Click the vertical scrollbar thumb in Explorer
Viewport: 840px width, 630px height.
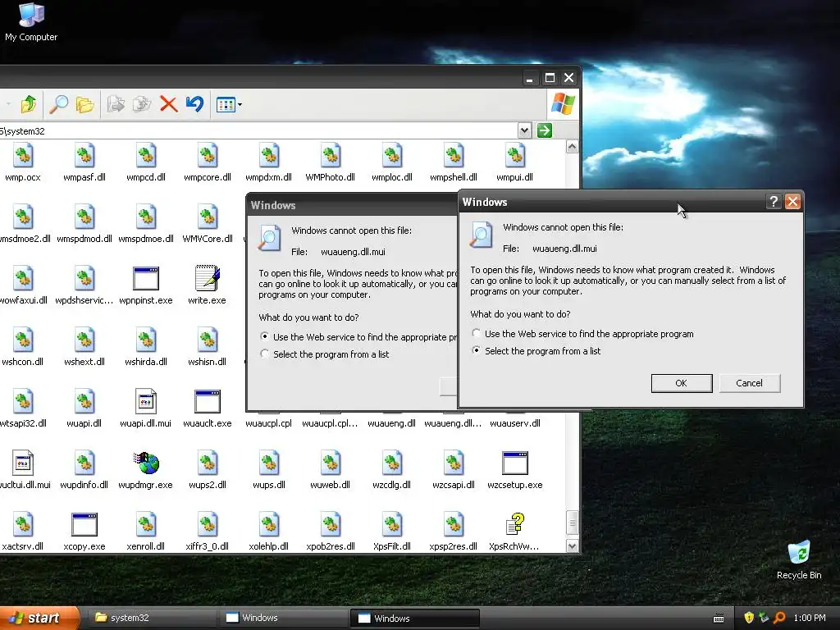click(x=572, y=523)
